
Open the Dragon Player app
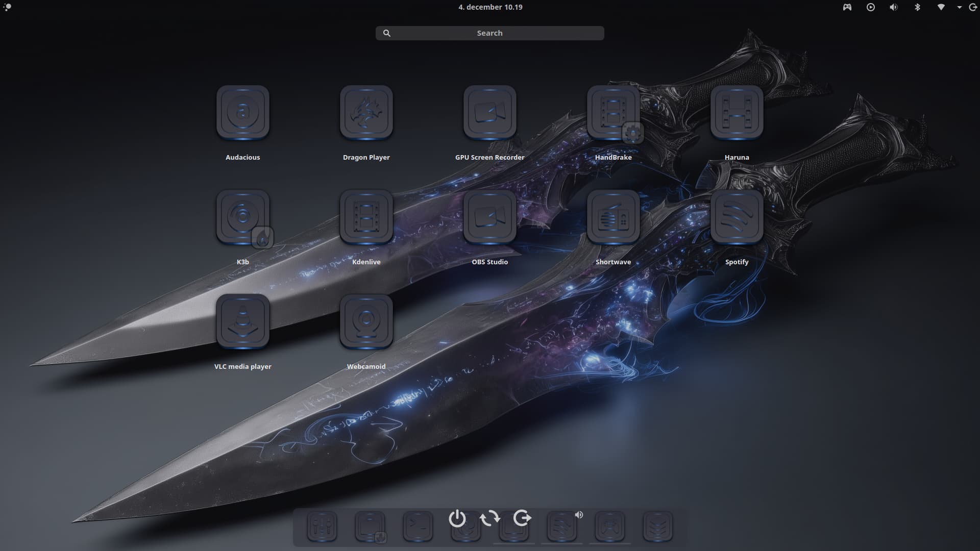pos(366,112)
